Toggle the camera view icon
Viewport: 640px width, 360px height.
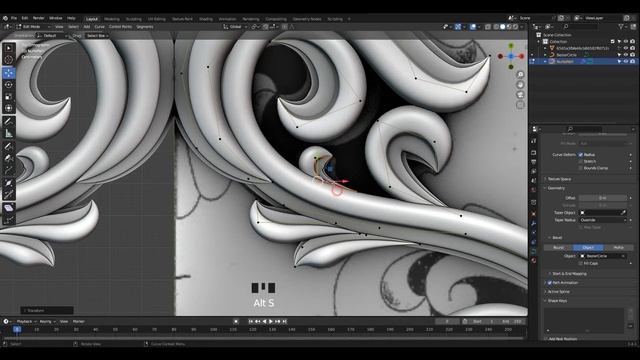(520, 95)
